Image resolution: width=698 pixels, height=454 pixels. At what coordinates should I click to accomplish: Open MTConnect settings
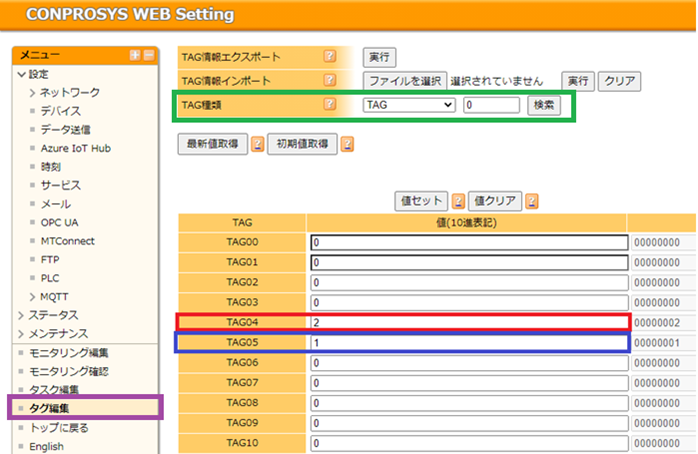click(68, 241)
